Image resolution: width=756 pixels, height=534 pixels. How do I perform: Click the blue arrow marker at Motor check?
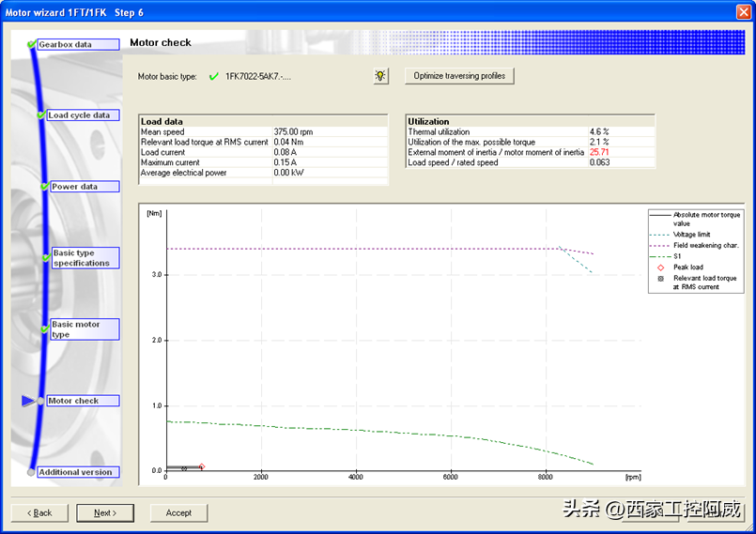tap(28, 401)
